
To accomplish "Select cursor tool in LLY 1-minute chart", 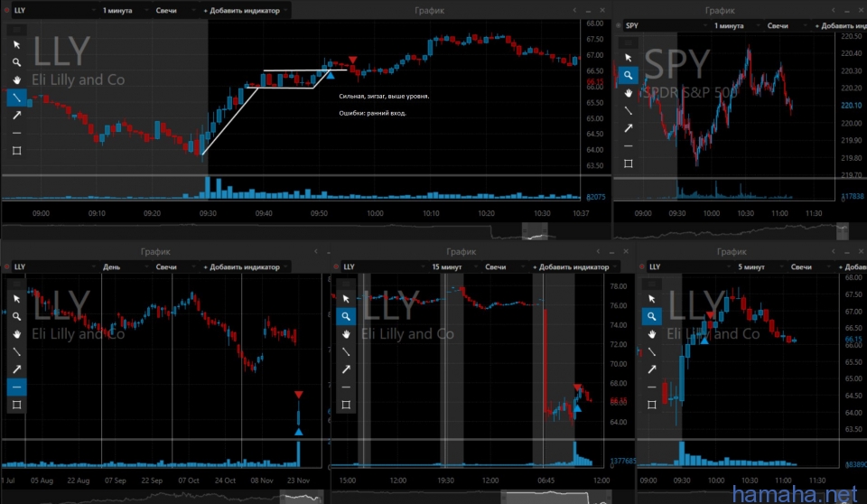I will (16, 45).
